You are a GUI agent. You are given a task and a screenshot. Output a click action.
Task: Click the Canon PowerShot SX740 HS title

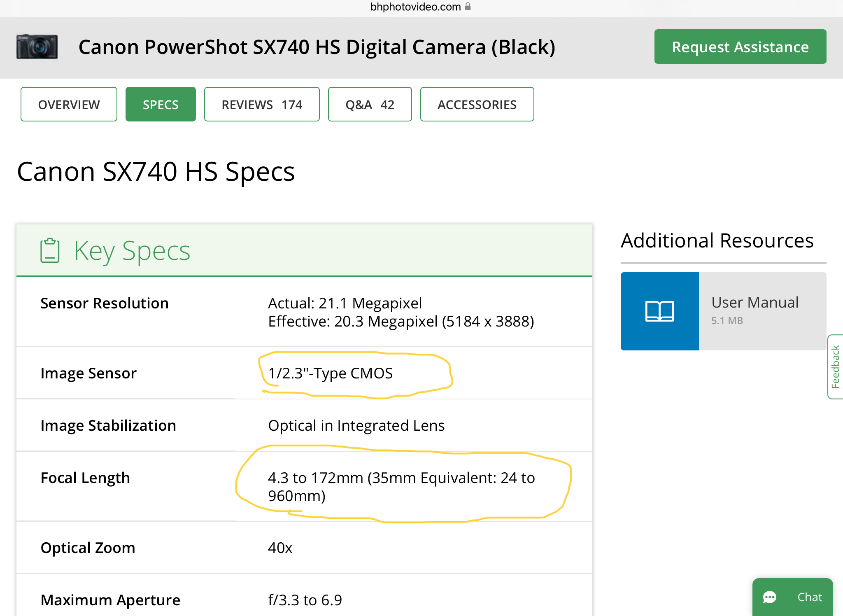(317, 47)
